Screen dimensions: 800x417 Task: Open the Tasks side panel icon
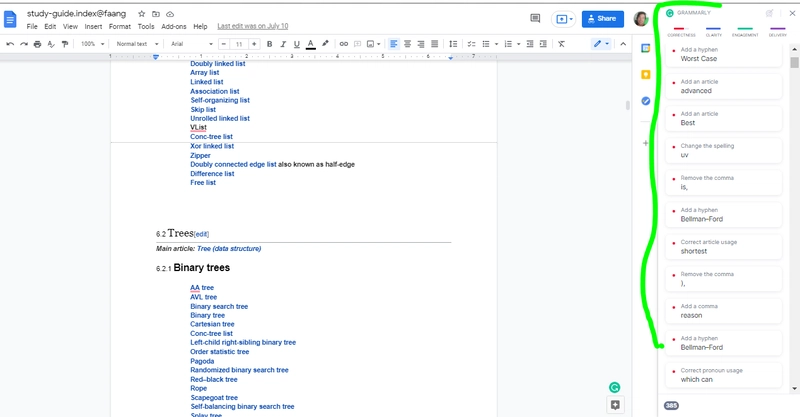(x=645, y=101)
